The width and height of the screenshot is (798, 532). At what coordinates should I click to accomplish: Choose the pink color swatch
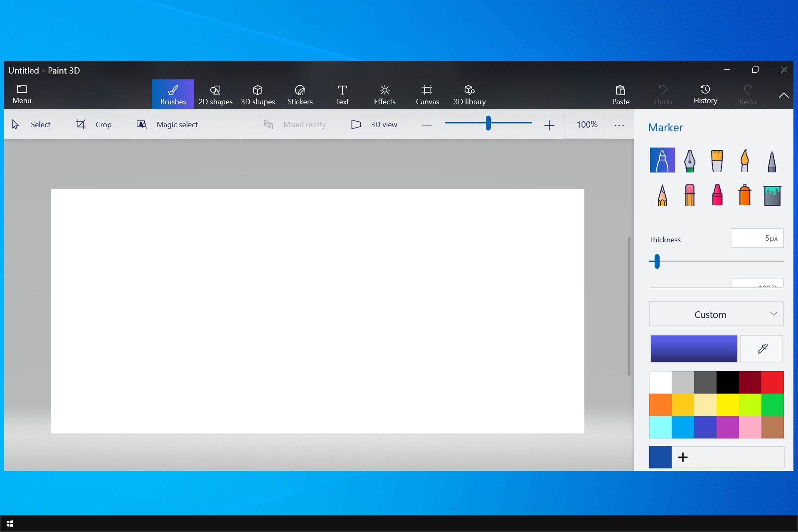coord(750,427)
